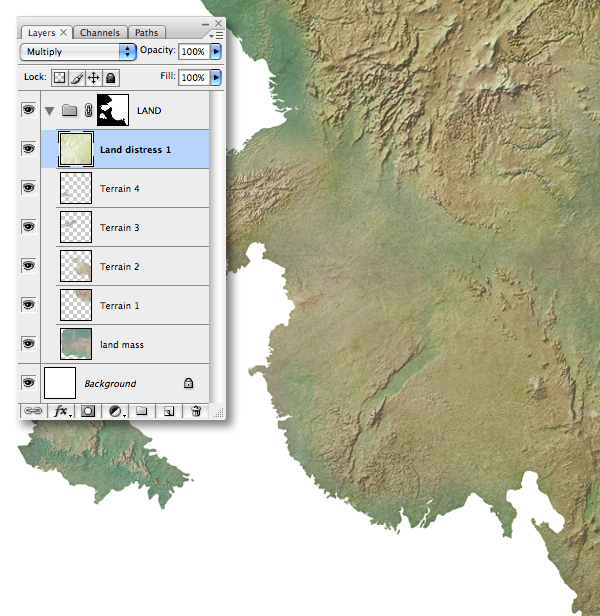Open the Multiply blend mode dropdown

point(78,52)
